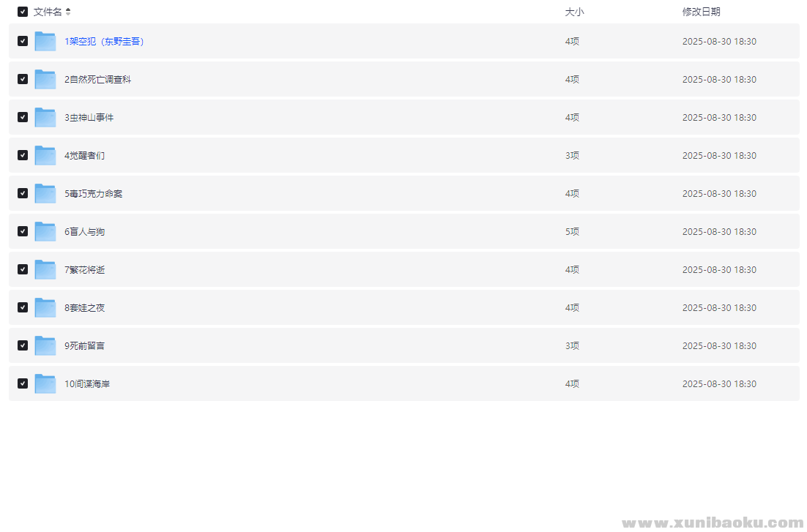This screenshot has height=532, width=807.
Task: Select the 6盲人与狗 row's 5项 size cell
Action: (x=573, y=231)
